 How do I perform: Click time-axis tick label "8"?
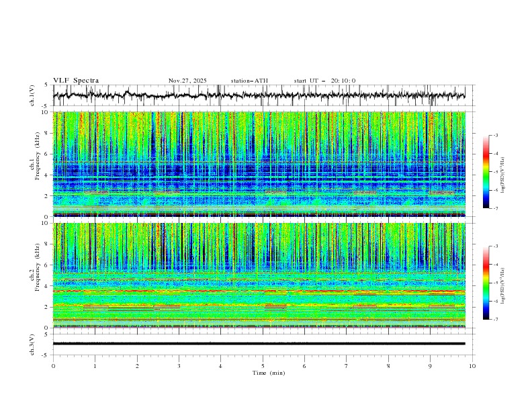(x=388, y=366)
